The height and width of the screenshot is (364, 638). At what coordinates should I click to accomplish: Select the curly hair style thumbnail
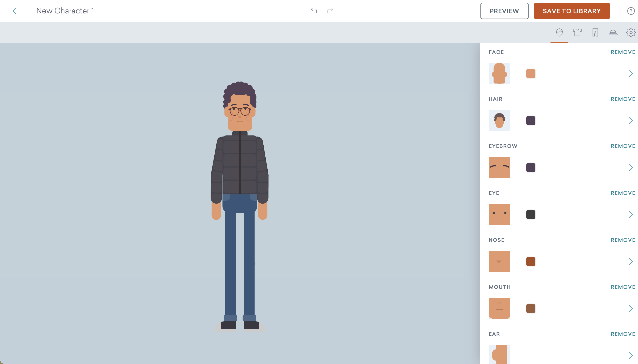point(499,121)
